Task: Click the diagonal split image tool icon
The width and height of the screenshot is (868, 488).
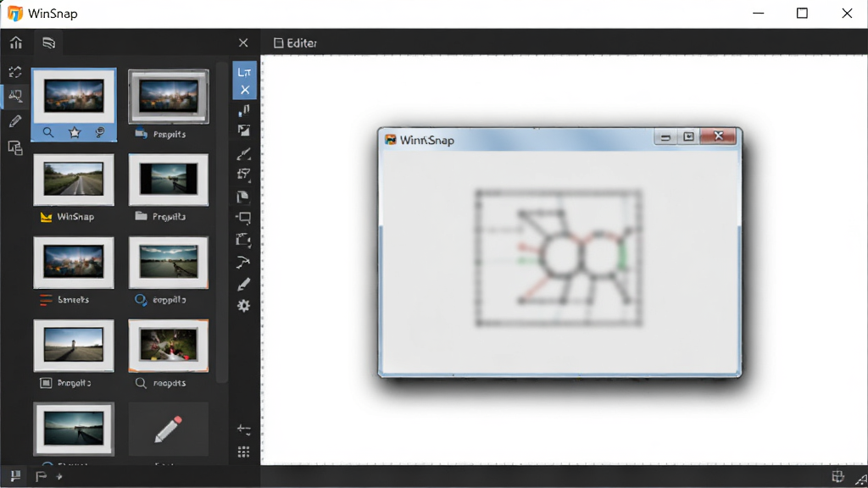Action: [x=243, y=130]
